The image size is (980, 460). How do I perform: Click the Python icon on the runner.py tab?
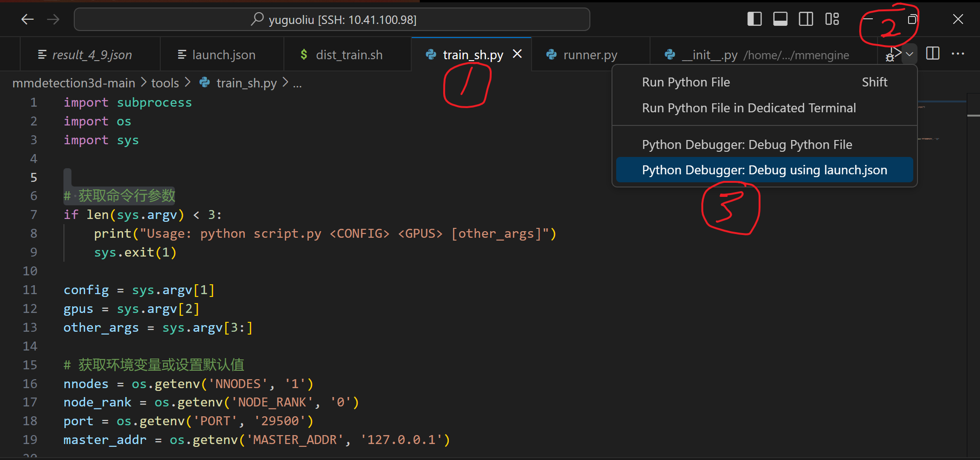click(550, 55)
